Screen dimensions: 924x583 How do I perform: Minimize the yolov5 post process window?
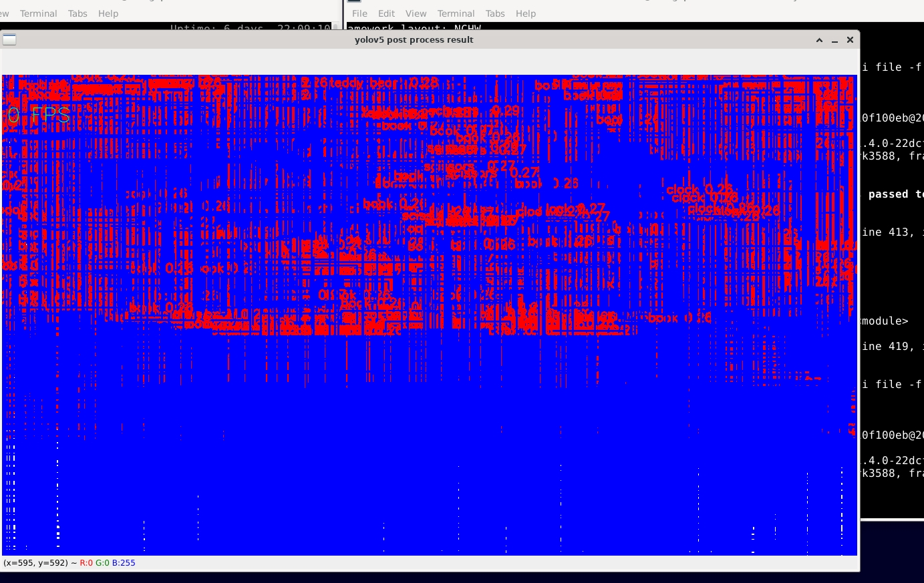tap(834, 40)
